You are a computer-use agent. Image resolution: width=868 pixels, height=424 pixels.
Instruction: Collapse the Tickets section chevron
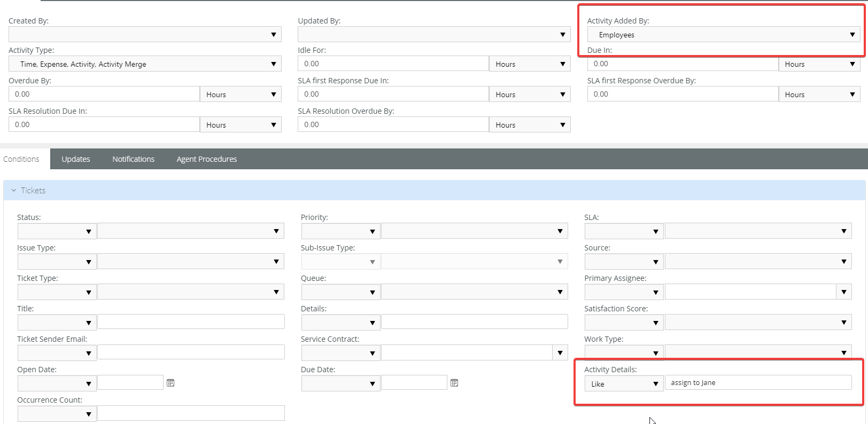coord(14,191)
